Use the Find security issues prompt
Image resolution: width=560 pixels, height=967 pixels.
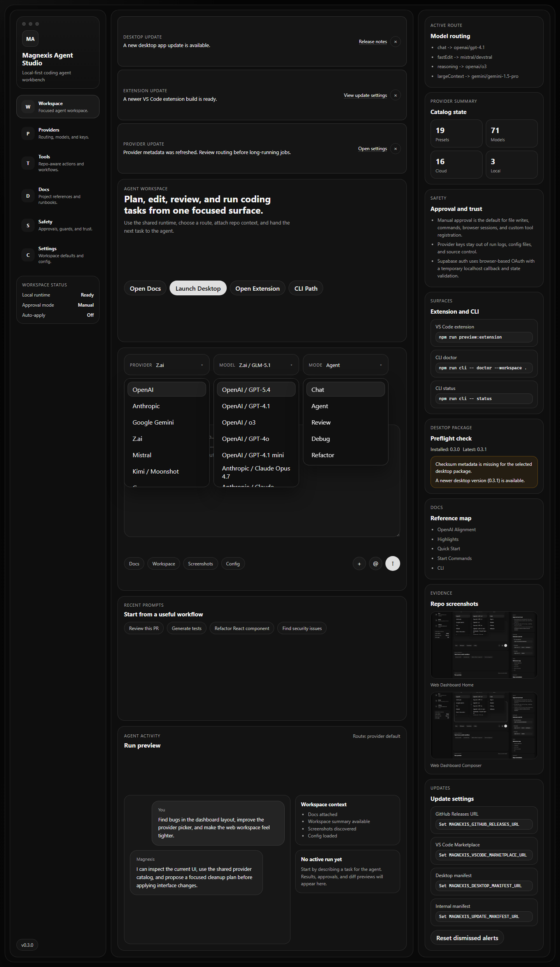point(302,628)
